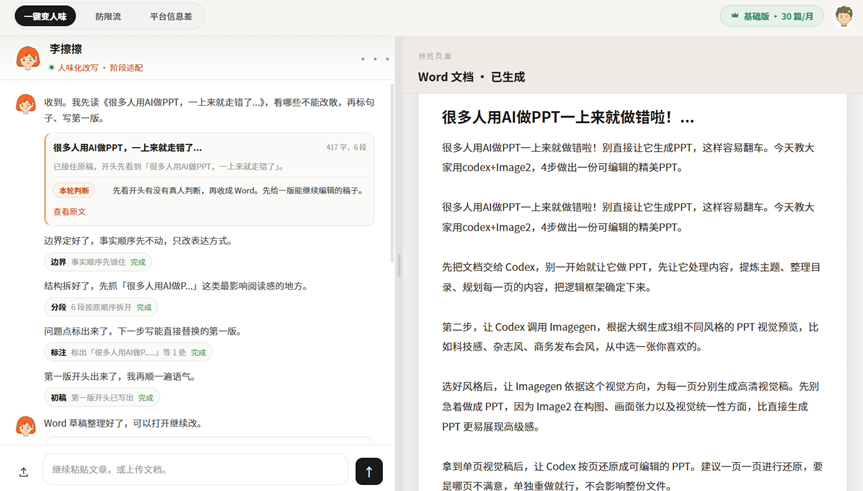Image resolution: width=863 pixels, height=491 pixels.
Task: Expand the 分段 step status chip
Action: [x=101, y=307]
